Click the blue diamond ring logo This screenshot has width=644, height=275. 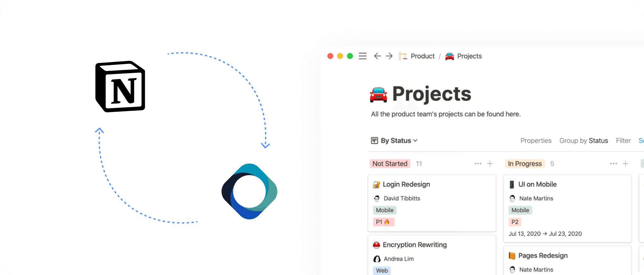pos(249,191)
